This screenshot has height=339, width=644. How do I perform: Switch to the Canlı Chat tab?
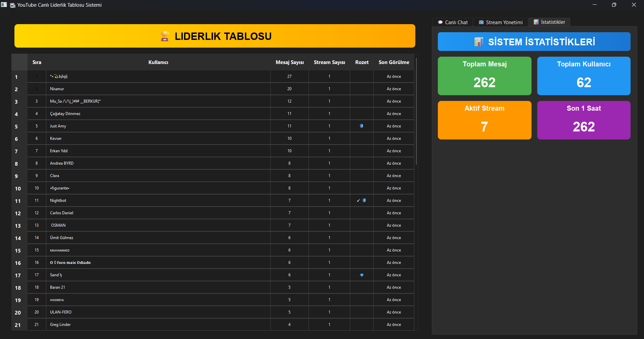(x=453, y=22)
